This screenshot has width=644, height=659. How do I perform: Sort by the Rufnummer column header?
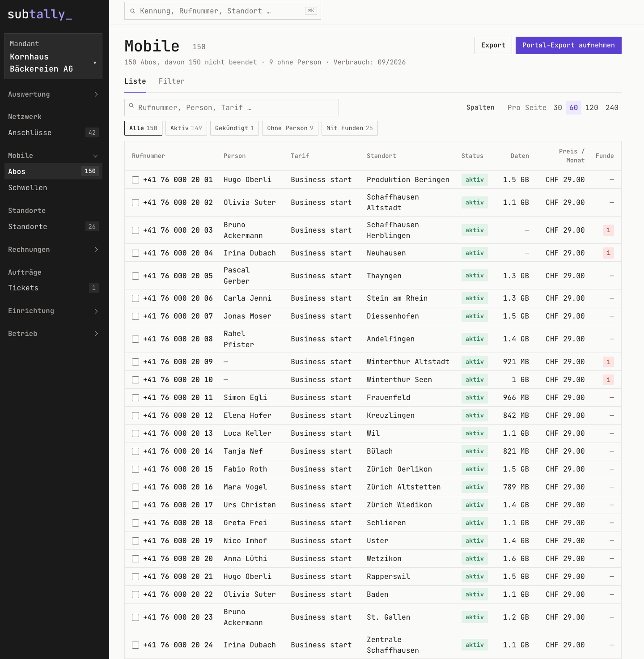(148, 156)
